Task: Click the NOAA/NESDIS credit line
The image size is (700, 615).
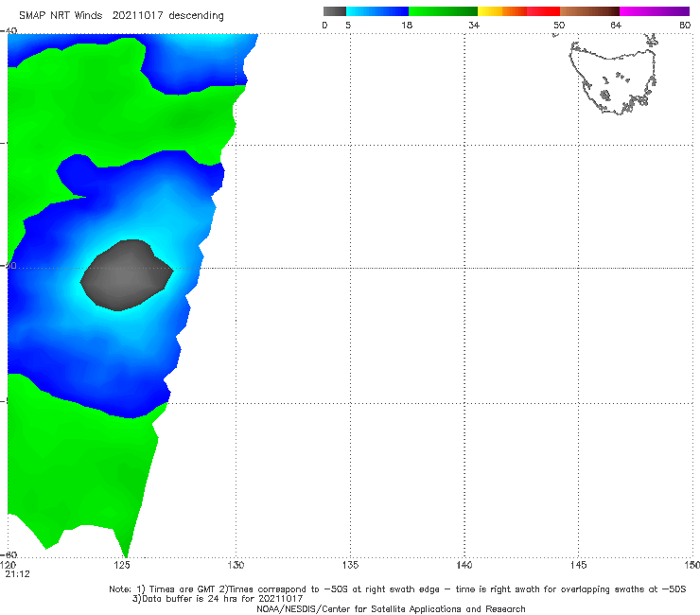Action: pyautogui.click(x=391, y=608)
